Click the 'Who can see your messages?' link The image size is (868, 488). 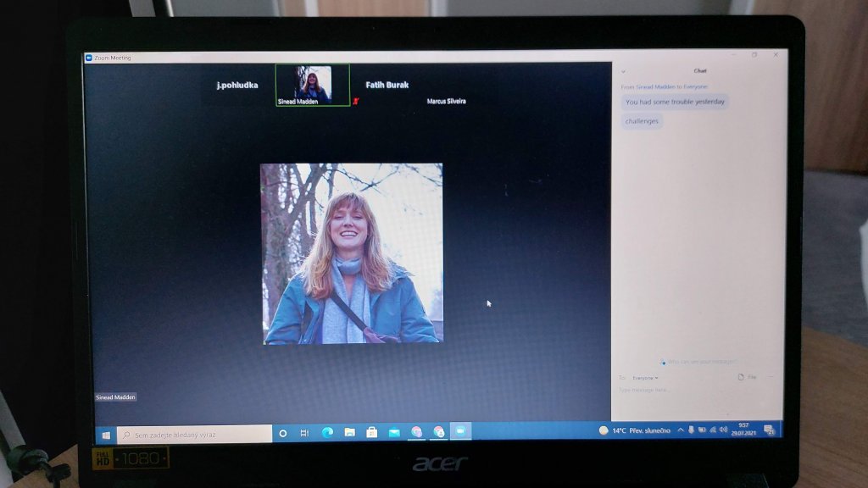pos(698,362)
